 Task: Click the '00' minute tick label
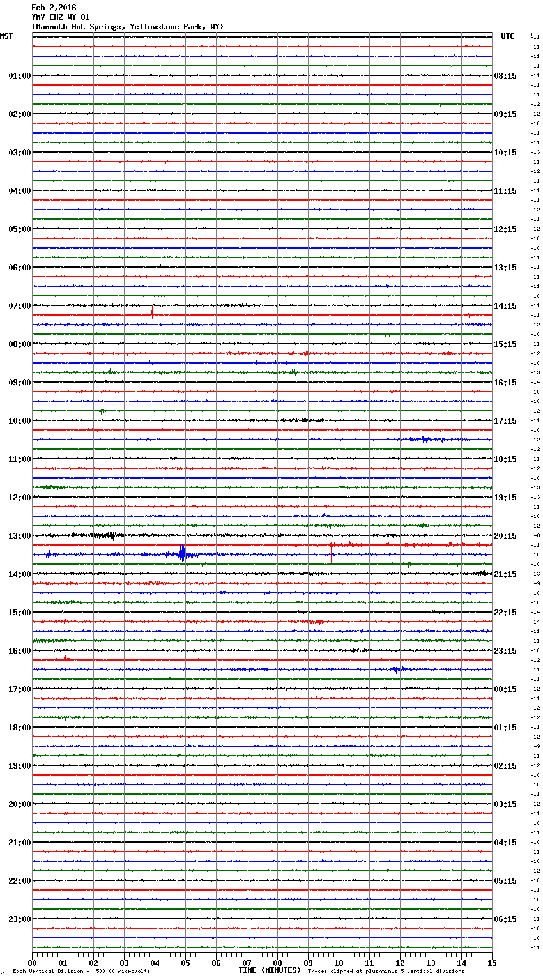pos(33,963)
